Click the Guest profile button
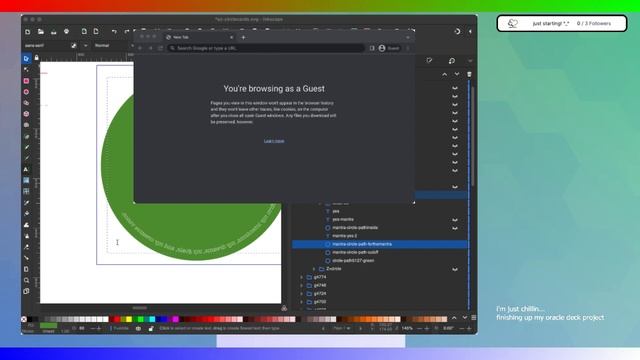Viewport: 640px width, 360px height. tap(389, 48)
